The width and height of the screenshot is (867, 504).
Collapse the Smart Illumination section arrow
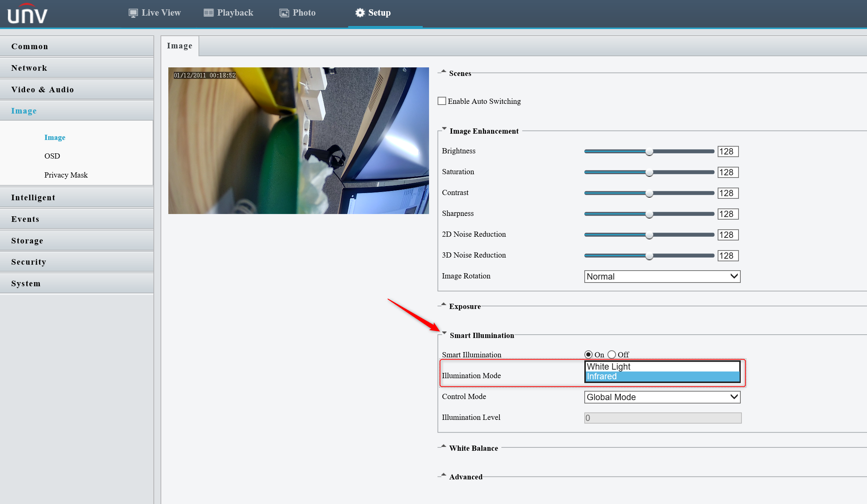[444, 333]
